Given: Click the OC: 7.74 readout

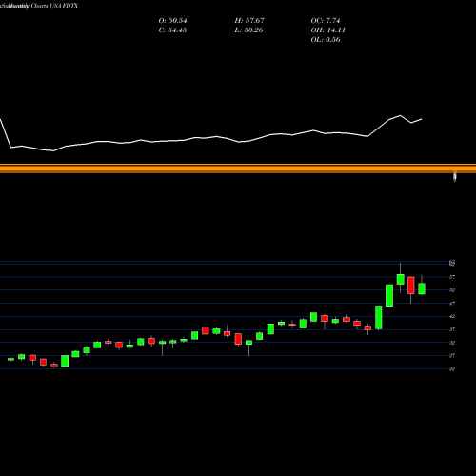Looking at the screenshot, I should 326,21.
